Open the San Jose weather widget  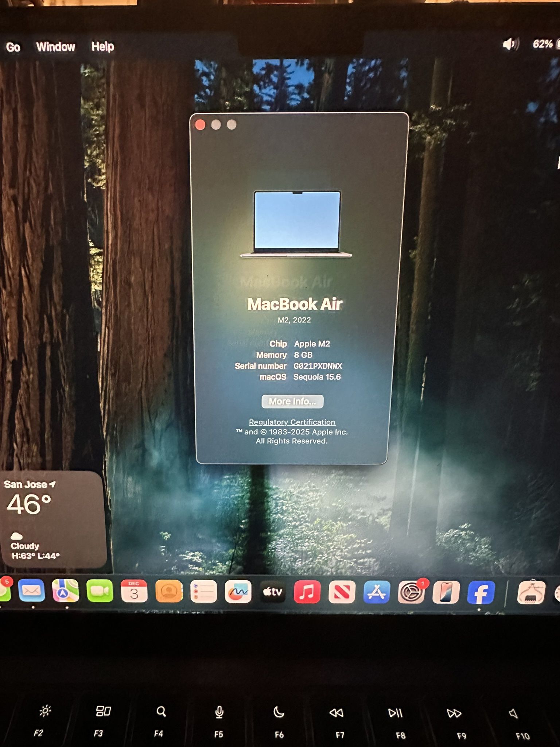coord(54,519)
